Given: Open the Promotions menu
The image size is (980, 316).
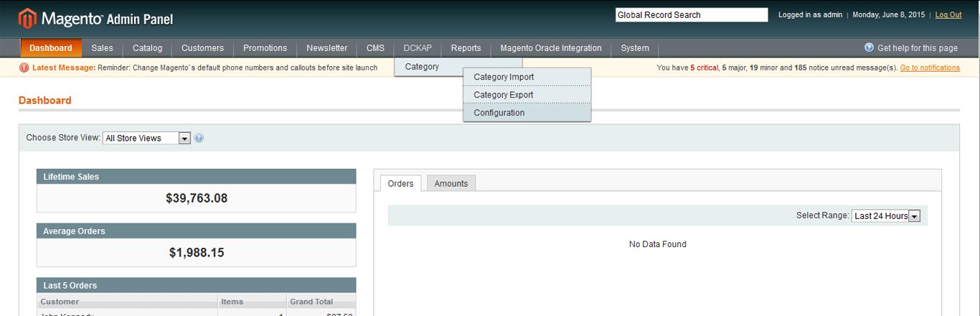Looking at the screenshot, I should [x=265, y=48].
